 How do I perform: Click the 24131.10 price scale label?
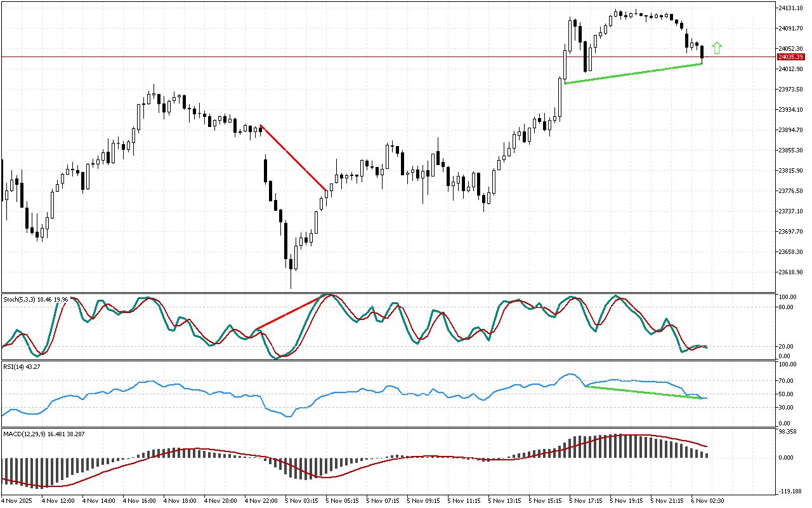pyautogui.click(x=790, y=8)
